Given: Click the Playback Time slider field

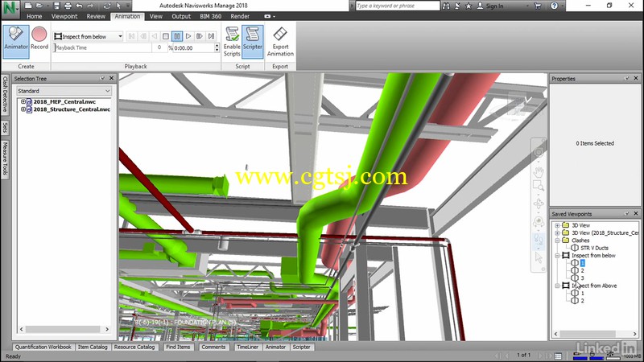Looking at the screenshot, I should 102,47.
